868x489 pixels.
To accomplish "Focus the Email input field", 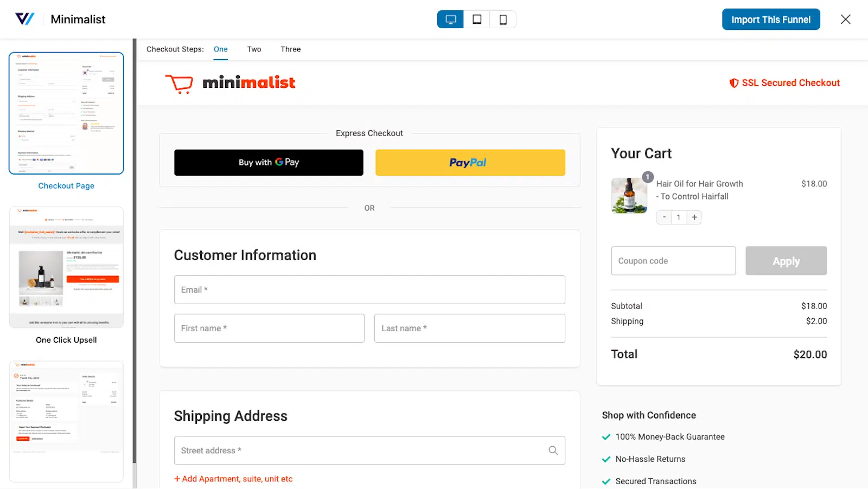I will coord(369,290).
